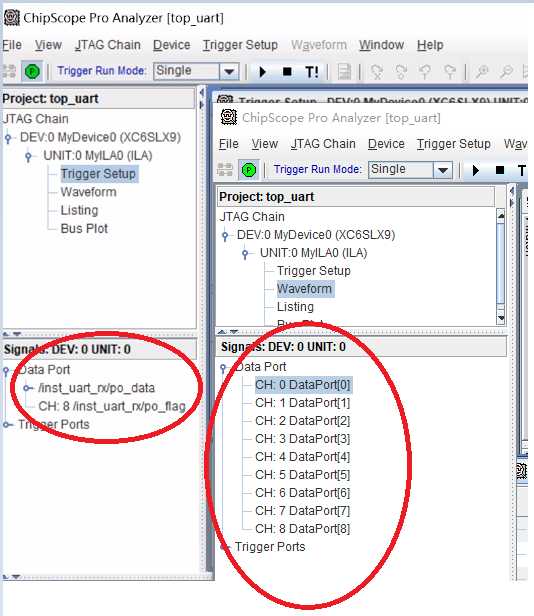Select Trigger Setup tree item in front window
534x616 pixels.
coord(314,271)
